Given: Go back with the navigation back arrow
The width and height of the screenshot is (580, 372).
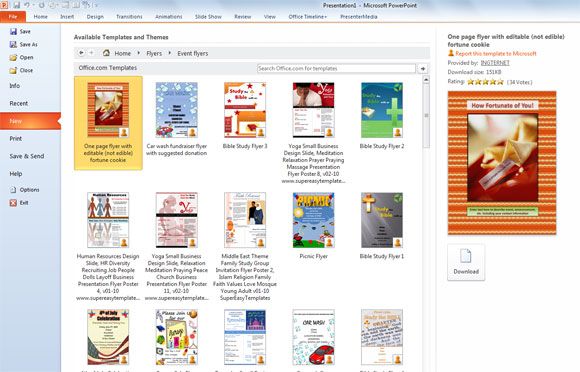Looking at the screenshot, I should coord(81,53).
